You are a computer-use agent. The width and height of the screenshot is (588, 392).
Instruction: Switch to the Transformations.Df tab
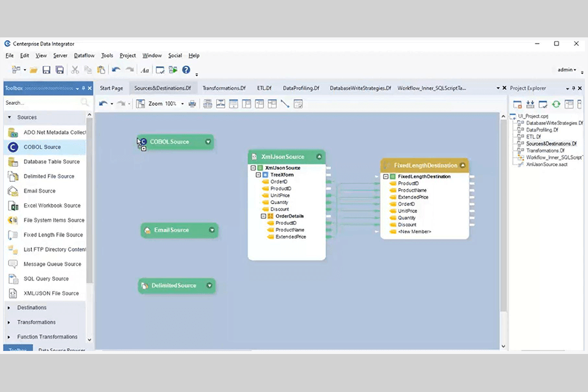point(224,88)
